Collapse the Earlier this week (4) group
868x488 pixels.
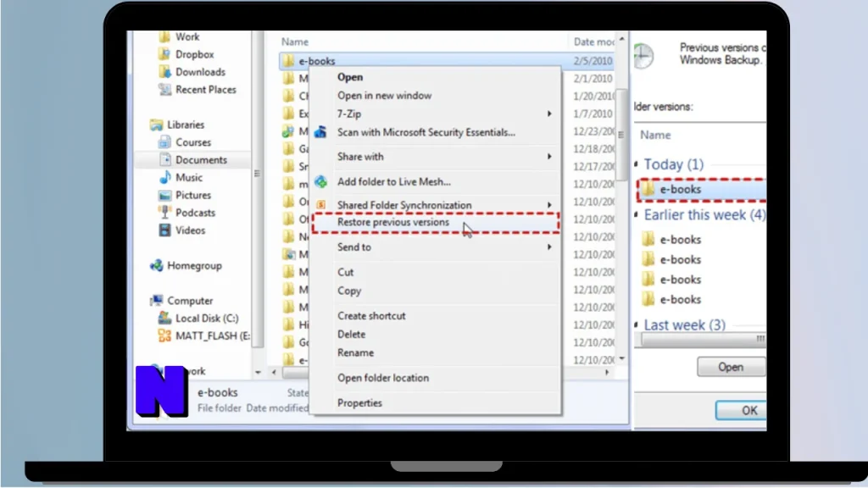(637, 214)
